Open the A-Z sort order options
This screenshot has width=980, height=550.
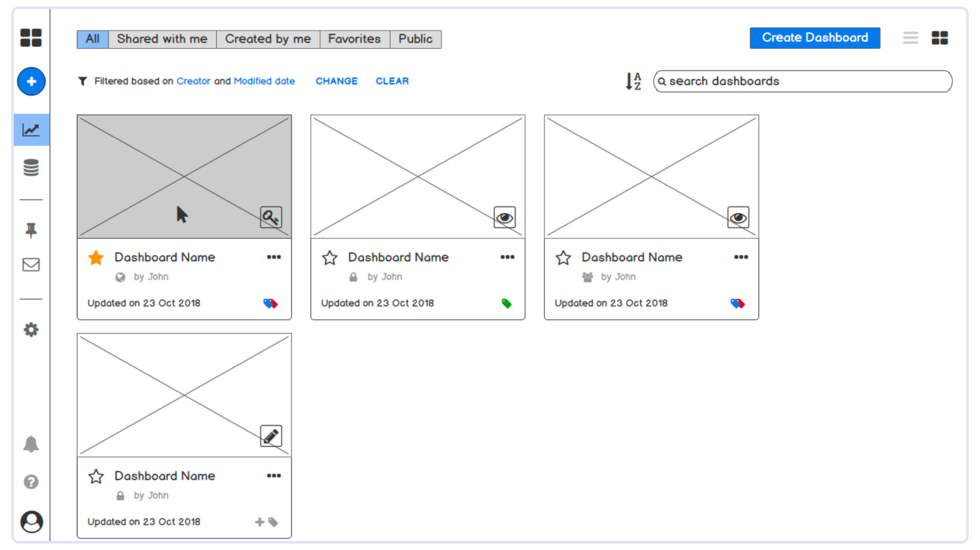(x=634, y=81)
